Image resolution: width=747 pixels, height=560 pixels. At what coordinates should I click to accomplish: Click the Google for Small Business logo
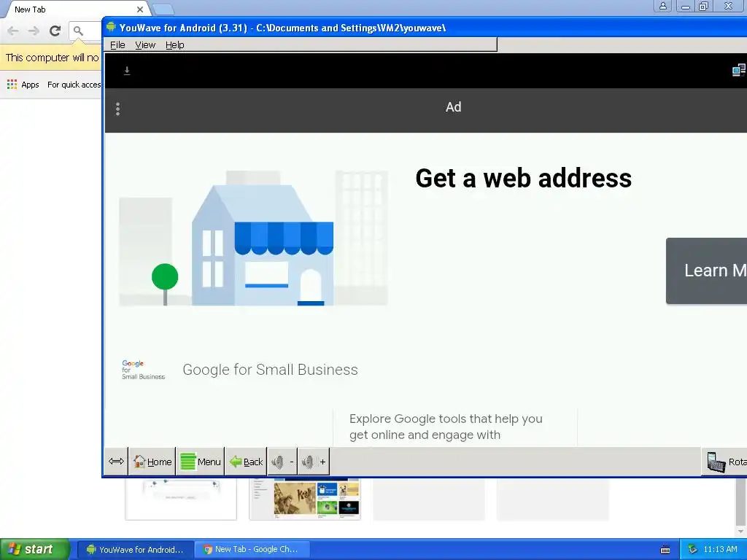(143, 370)
